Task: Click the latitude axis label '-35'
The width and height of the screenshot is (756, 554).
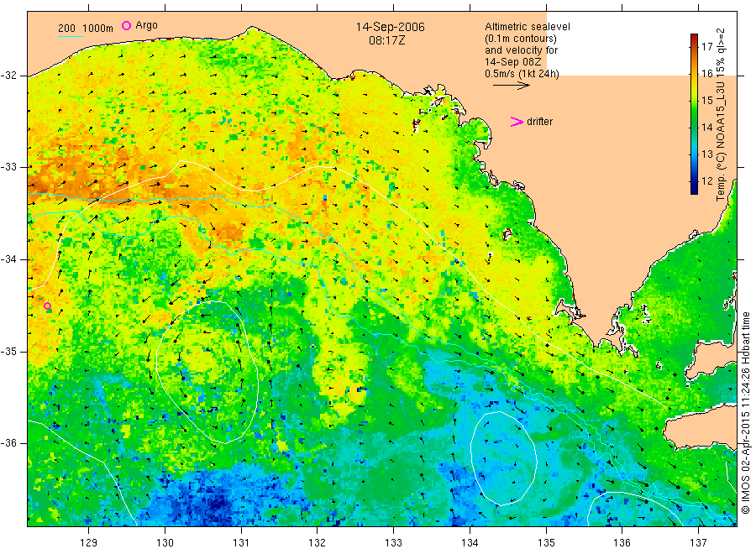Action: 8,351
